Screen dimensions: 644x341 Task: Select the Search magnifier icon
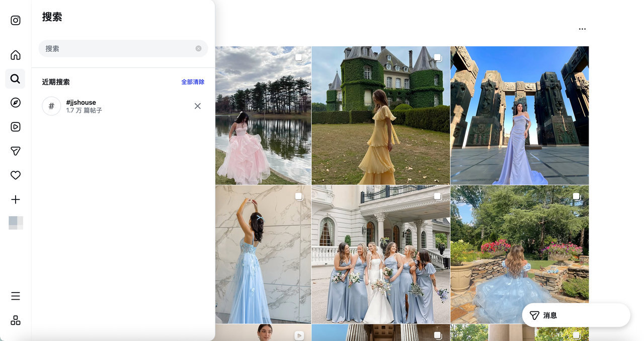point(16,79)
